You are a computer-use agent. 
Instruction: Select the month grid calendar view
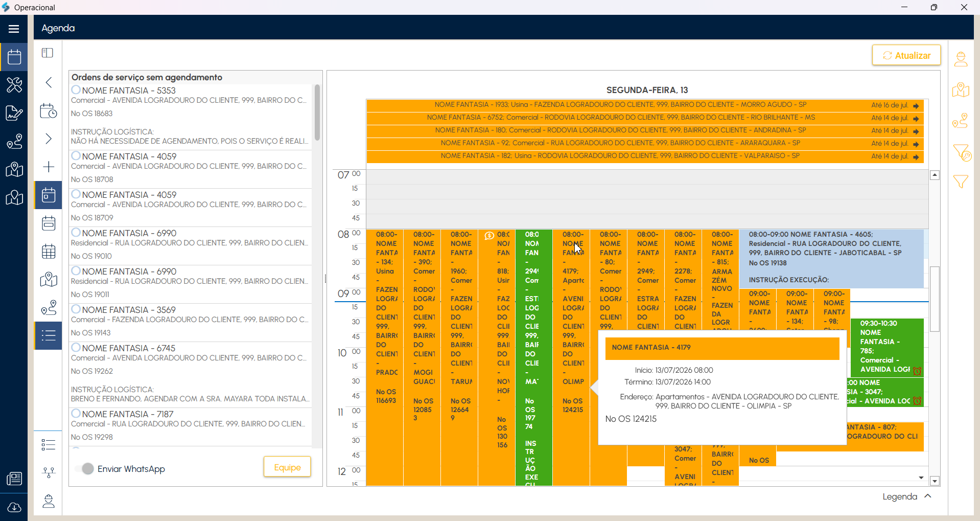[x=49, y=251]
